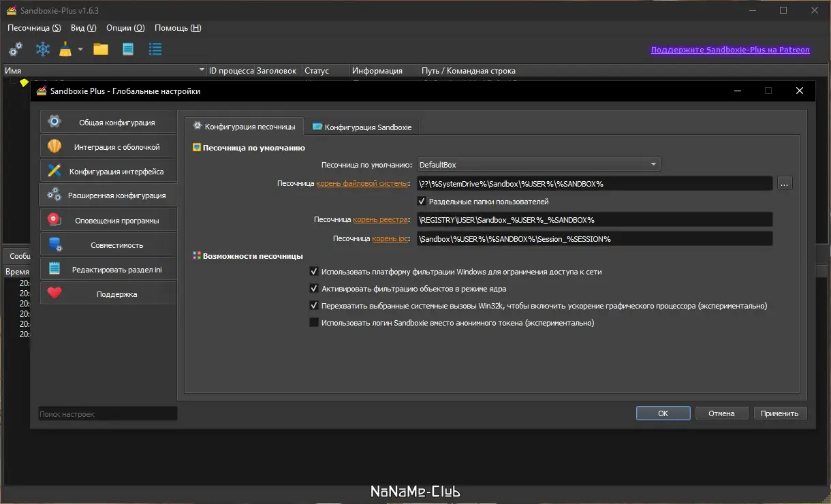The width and height of the screenshot is (831, 504).
Task: Click the broom cleanup icon in toolbar
Action: [x=65, y=49]
